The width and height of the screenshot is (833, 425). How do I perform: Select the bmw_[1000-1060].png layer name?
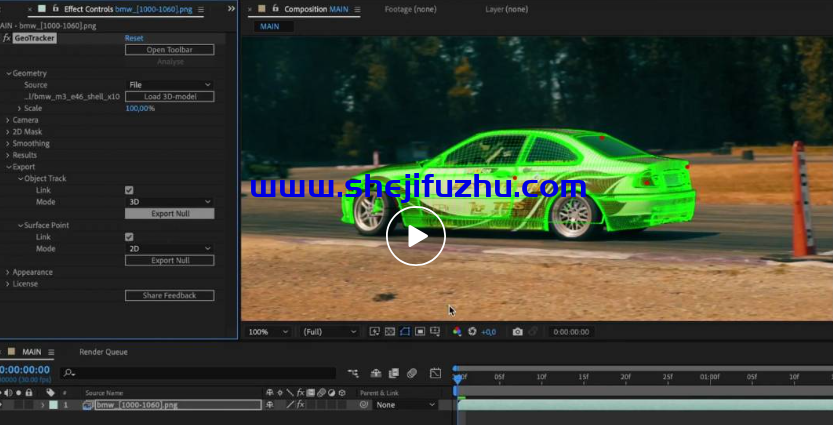click(x=178, y=405)
